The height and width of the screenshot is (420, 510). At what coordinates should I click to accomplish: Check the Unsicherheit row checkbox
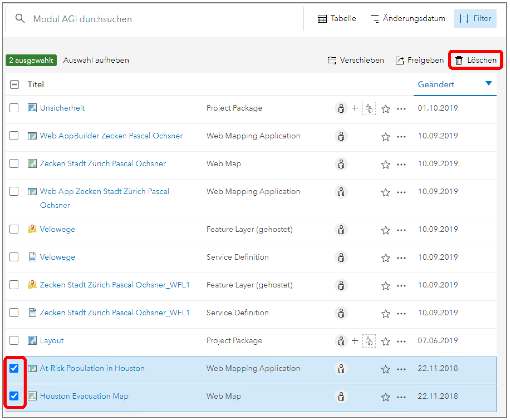click(x=14, y=108)
